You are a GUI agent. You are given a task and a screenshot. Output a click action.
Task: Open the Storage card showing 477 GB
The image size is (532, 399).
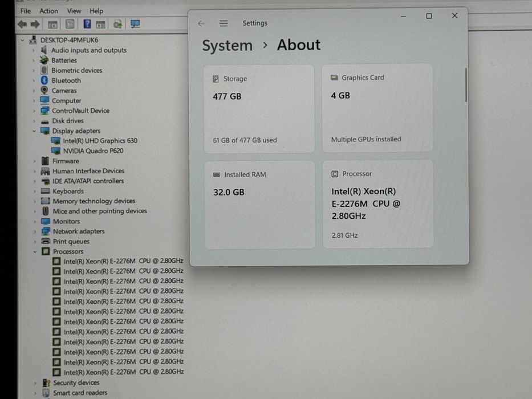click(259, 109)
